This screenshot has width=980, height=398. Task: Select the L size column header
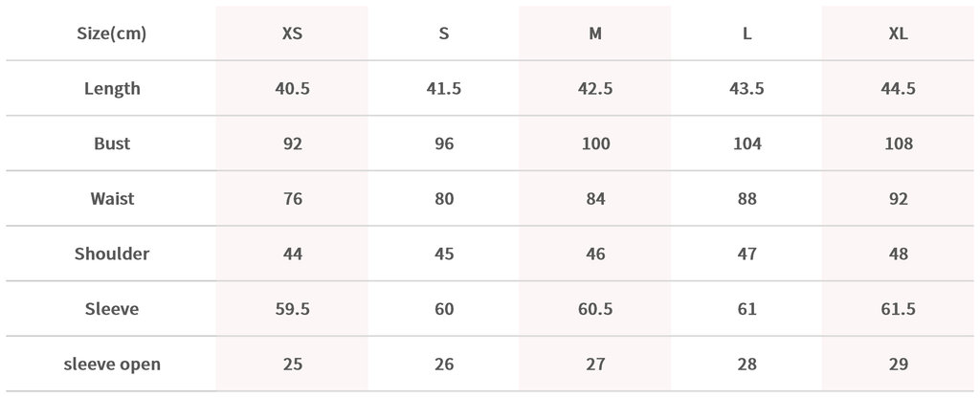[x=746, y=33]
